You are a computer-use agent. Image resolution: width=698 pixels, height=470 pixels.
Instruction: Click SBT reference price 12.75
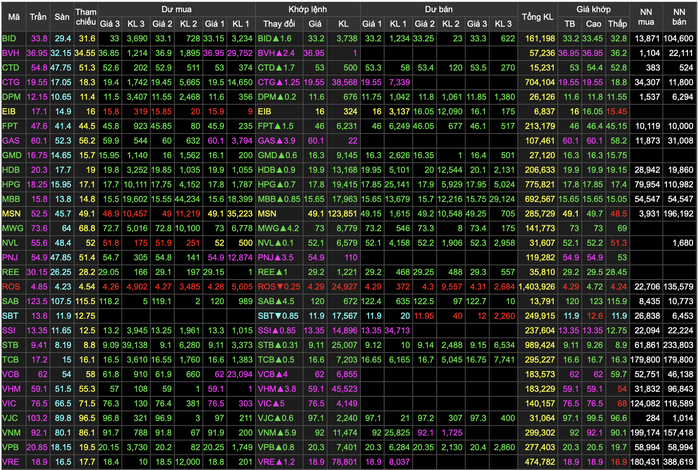pyautogui.click(x=85, y=316)
